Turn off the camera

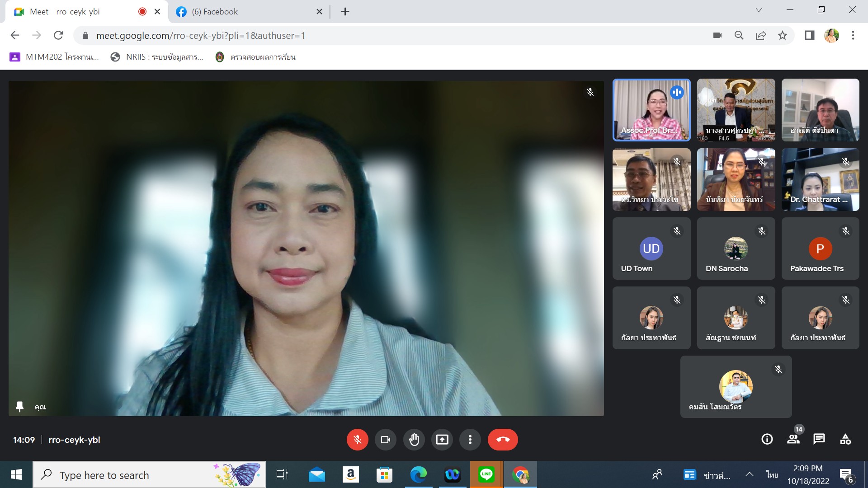coord(385,440)
